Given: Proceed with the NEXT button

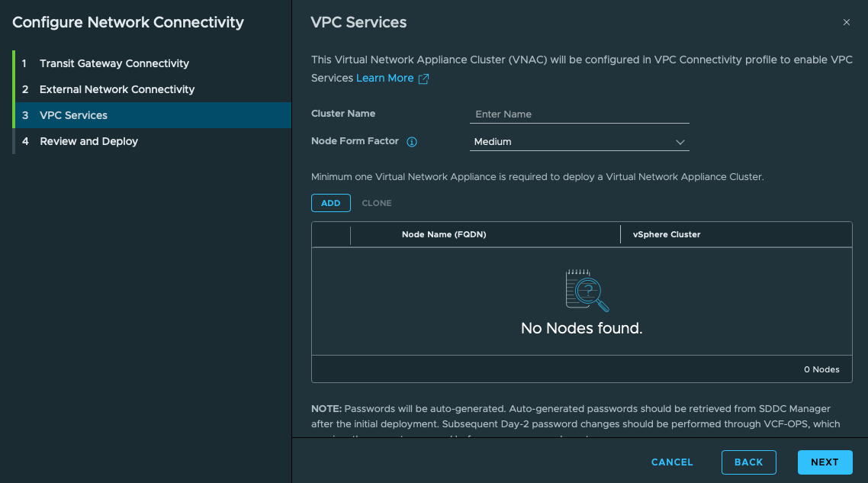Looking at the screenshot, I should coord(825,462).
